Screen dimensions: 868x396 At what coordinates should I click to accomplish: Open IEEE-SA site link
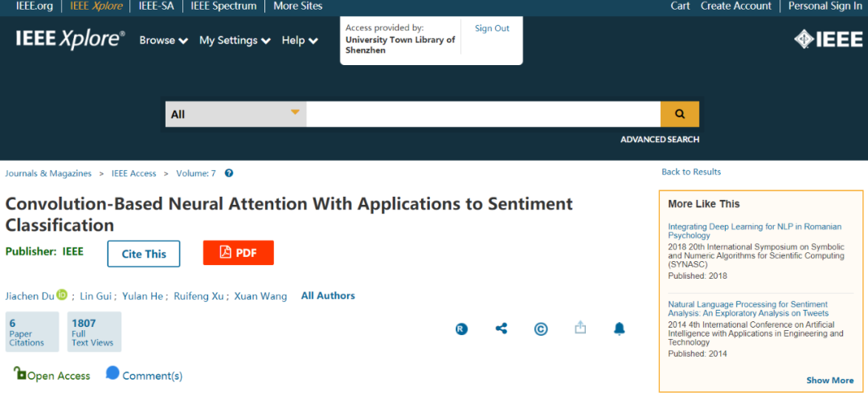click(x=156, y=6)
